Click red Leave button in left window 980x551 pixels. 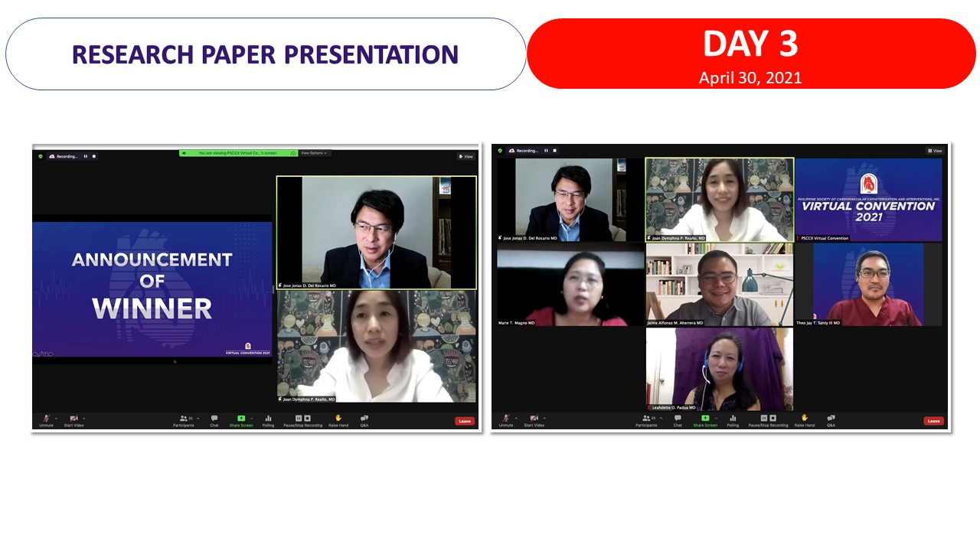[x=464, y=421]
